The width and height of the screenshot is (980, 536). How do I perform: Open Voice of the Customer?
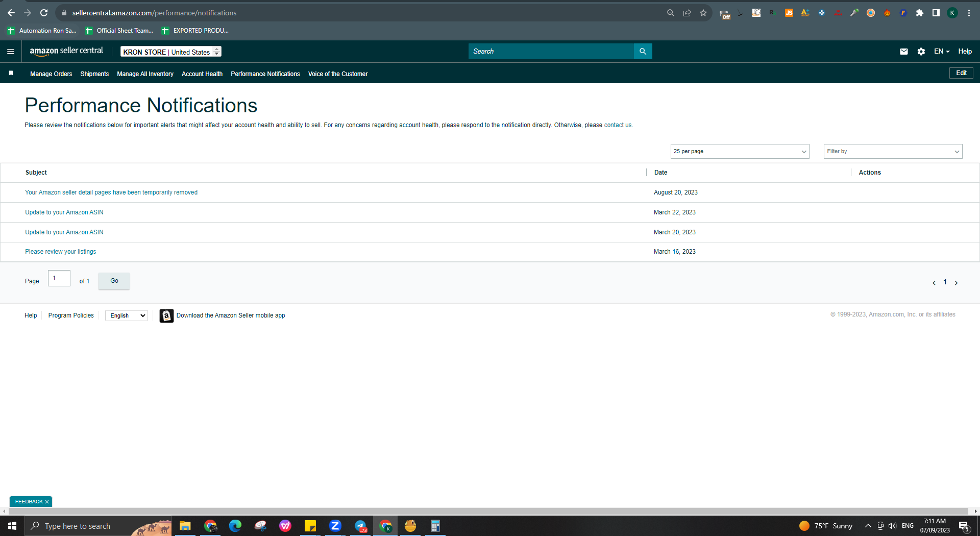click(338, 74)
